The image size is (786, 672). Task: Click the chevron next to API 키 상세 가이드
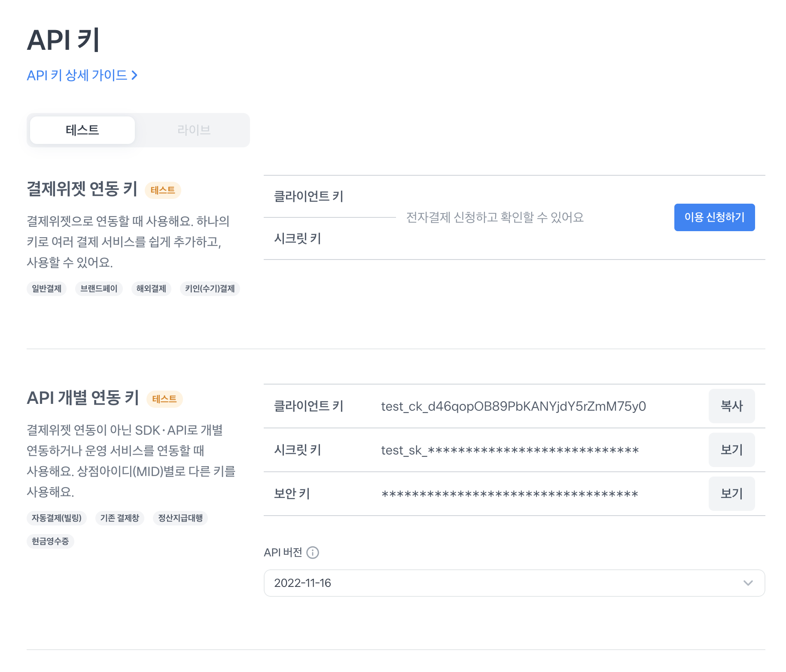point(134,75)
